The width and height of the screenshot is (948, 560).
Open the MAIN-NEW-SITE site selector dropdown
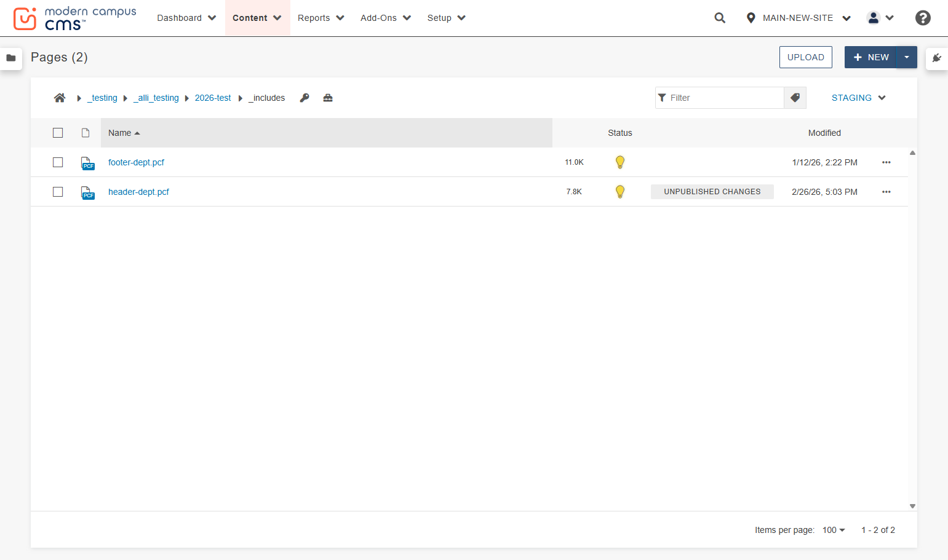click(x=799, y=18)
